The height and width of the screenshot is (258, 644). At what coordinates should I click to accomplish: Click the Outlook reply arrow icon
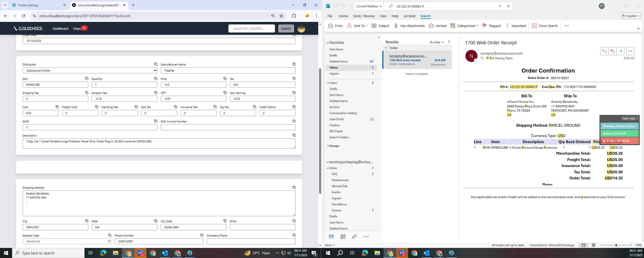[x=604, y=51]
